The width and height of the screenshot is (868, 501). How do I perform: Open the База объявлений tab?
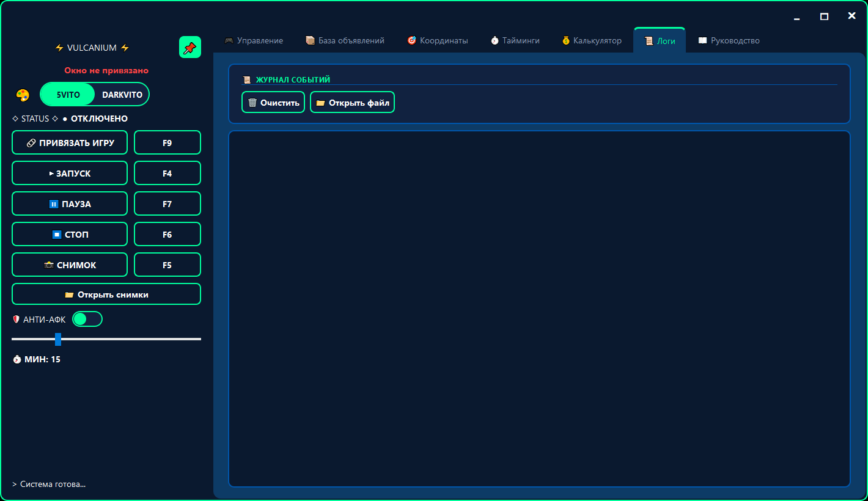click(345, 40)
